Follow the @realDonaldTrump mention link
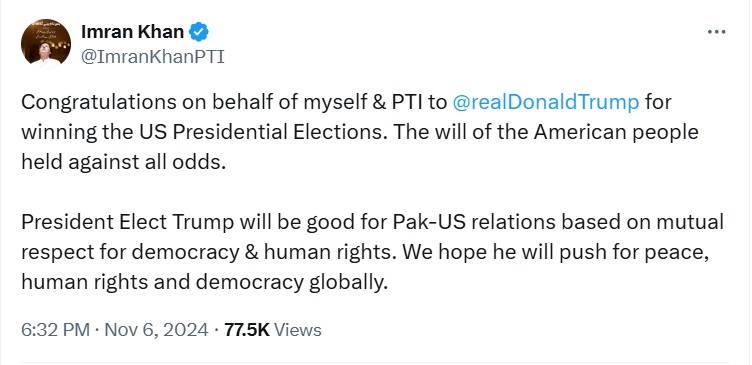752x365 pixels. click(546, 103)
